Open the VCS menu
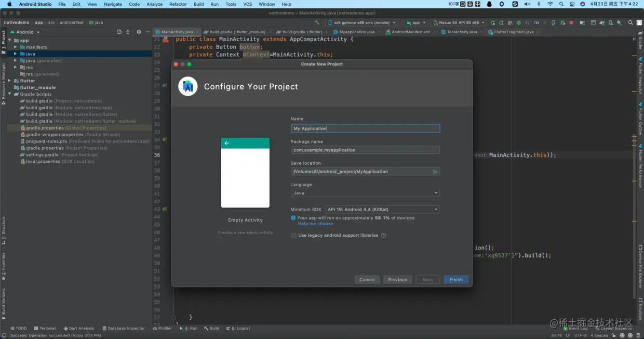 click(x=248, y=4)
